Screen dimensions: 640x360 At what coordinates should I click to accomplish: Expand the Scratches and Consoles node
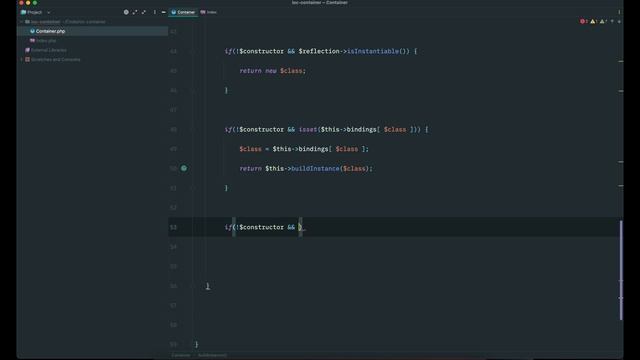pos(22,60)
